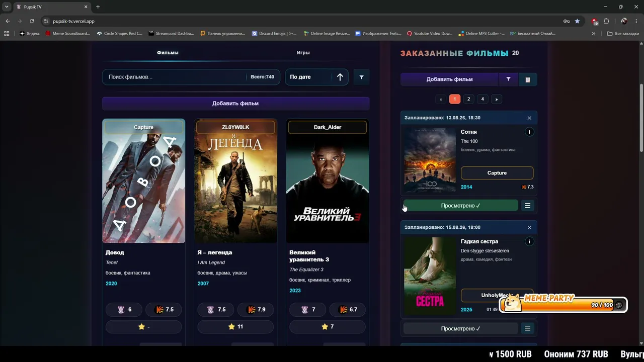
Task: Click Kinopoisk rating 6.7 on Великий уравнитель 3
Action: [x=348, y=310]
